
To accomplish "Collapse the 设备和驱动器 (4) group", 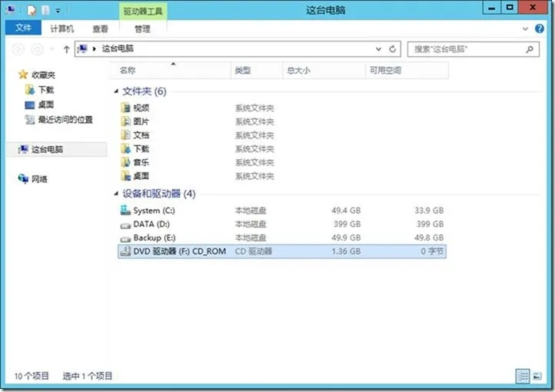I will pos(116,193).
